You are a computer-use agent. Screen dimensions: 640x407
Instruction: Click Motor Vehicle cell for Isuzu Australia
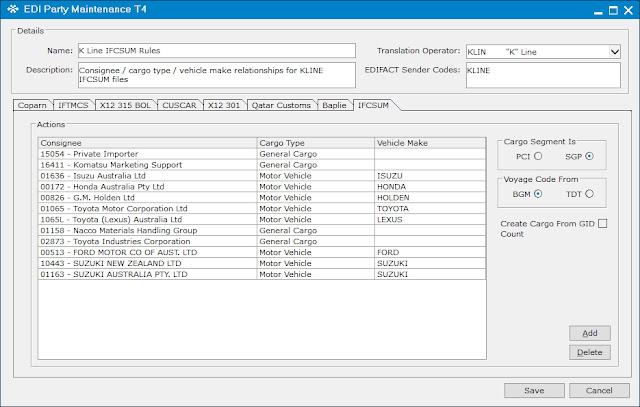pos(316,176)
